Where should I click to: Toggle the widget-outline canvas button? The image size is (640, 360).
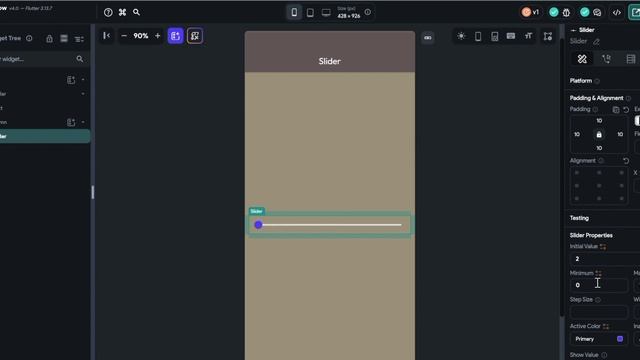tap(195, 36)
